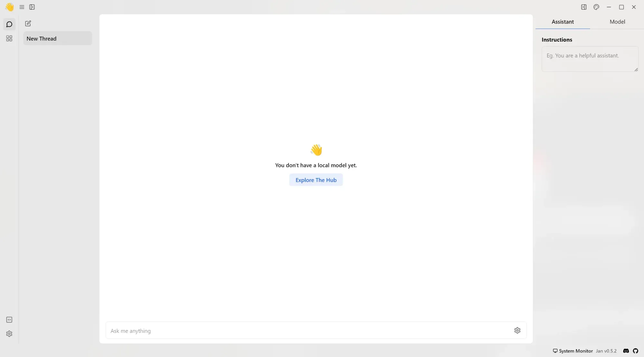Click the new thread compose icon

(28, 23)
